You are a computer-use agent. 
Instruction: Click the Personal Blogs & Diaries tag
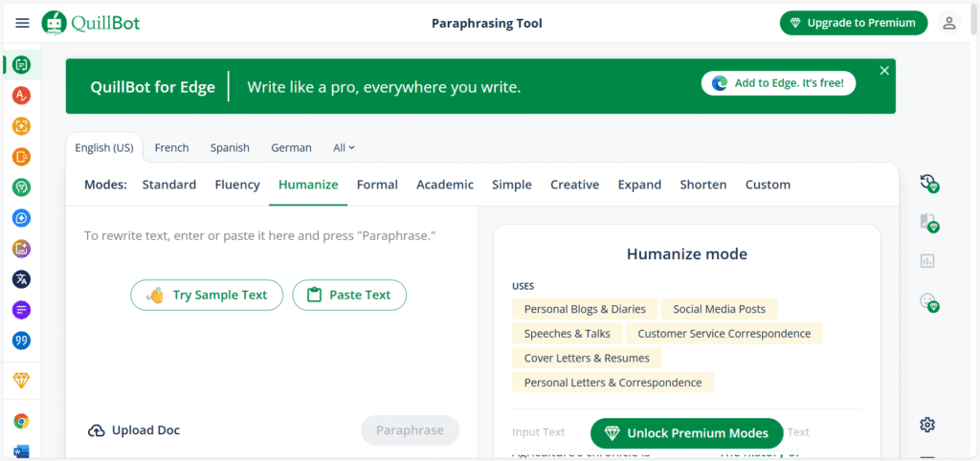[x=585, y=309]
